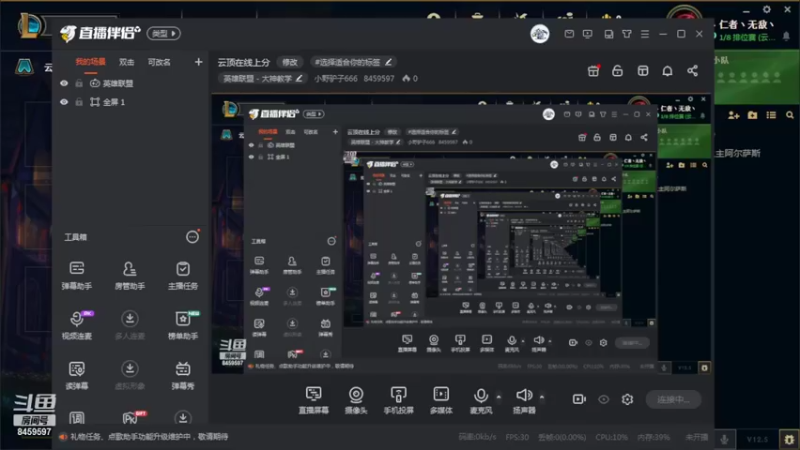Viewport: 800px width, 450px height.
Task: Open the 视频连麦 video co-stream tool
Action: coord(77,325)
